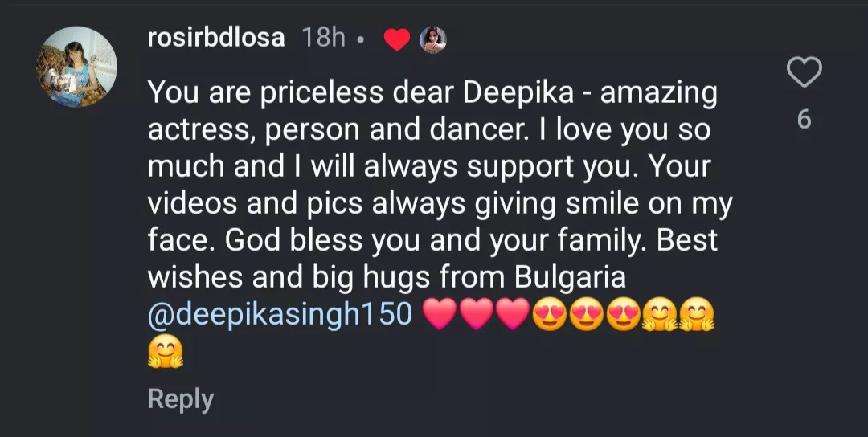Open the @deepikasingh150 mention
868x437 pixels.
(x=280, y=314)
